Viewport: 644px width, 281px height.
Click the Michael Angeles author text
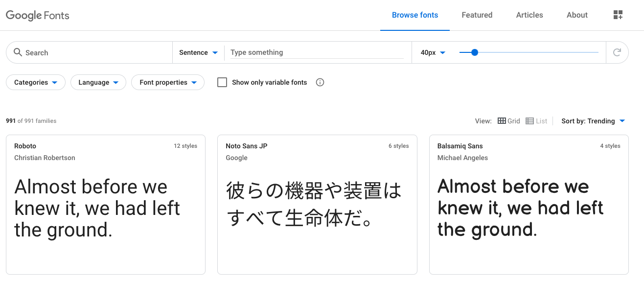pos(462,158)
